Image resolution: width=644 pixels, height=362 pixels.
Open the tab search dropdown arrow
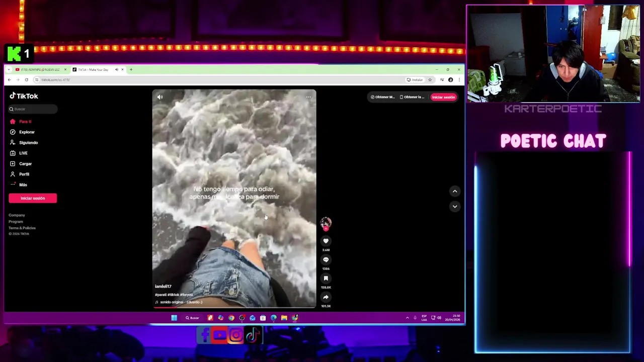tap(9, 70)
